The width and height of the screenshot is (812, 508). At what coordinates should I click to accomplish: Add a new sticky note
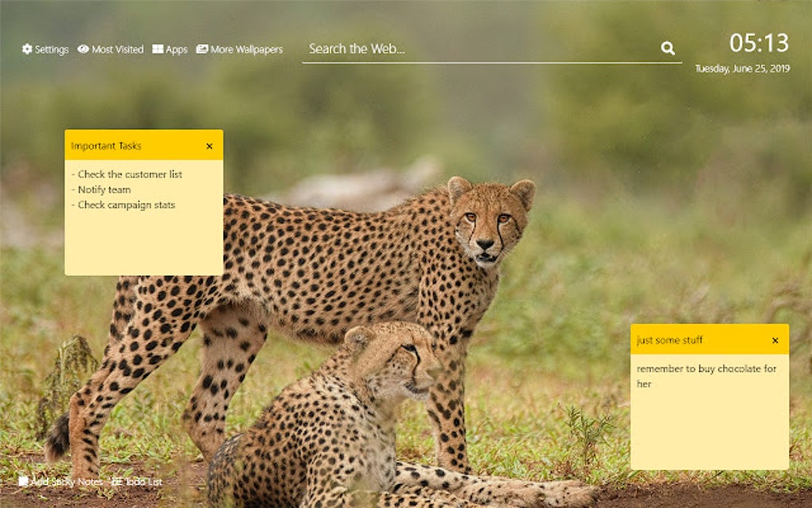click(x=66, y=482)
